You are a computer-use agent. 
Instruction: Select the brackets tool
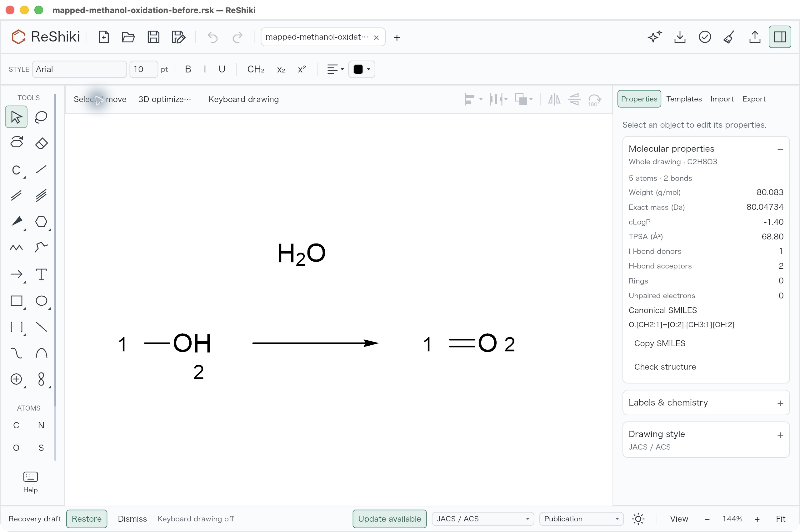(x=16, y=327)
